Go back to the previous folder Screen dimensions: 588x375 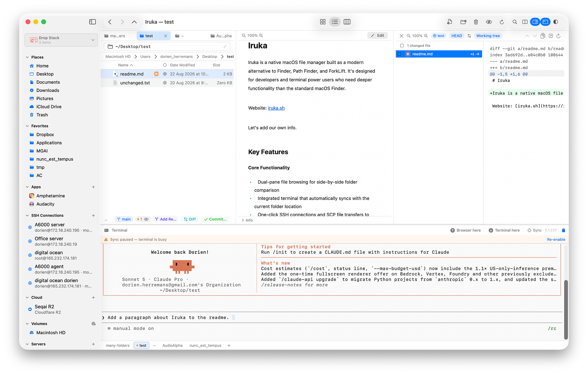[110, 22]
